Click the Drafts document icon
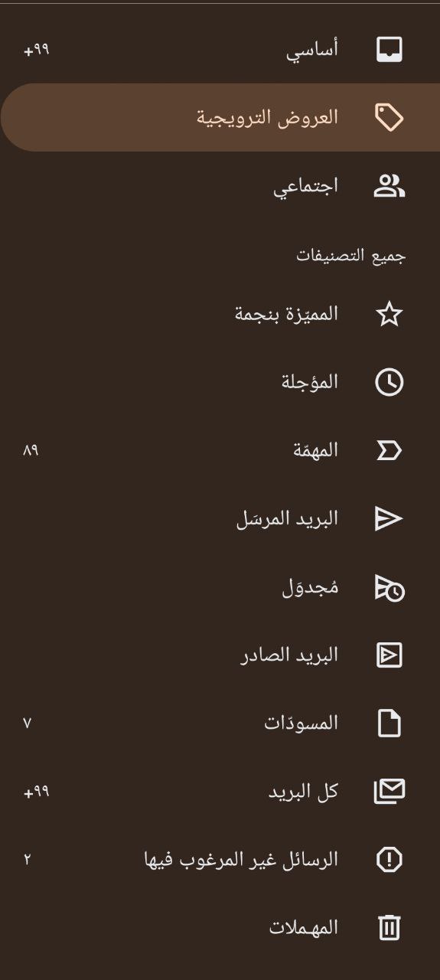 (x=389, y=724)
